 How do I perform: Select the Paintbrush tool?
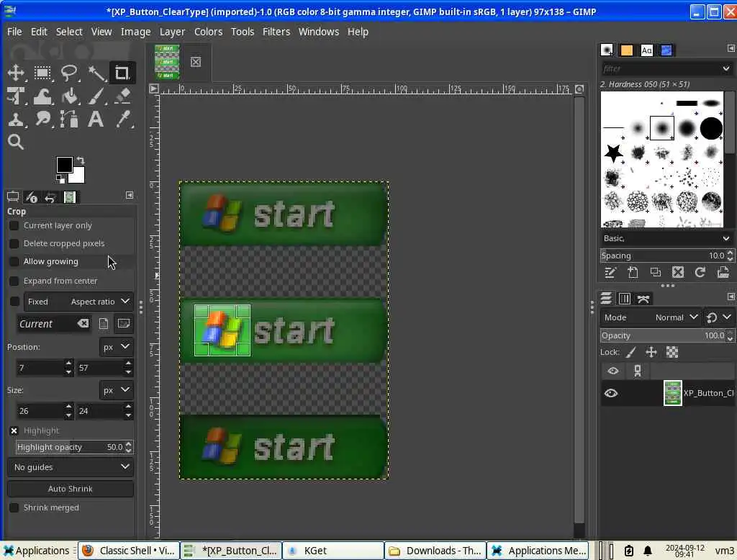[x=96, y=96]
